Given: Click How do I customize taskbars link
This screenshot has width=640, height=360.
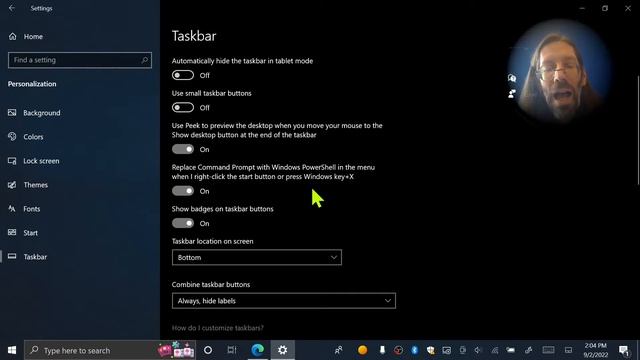Looking at the screenshot, I should (218, 328).
